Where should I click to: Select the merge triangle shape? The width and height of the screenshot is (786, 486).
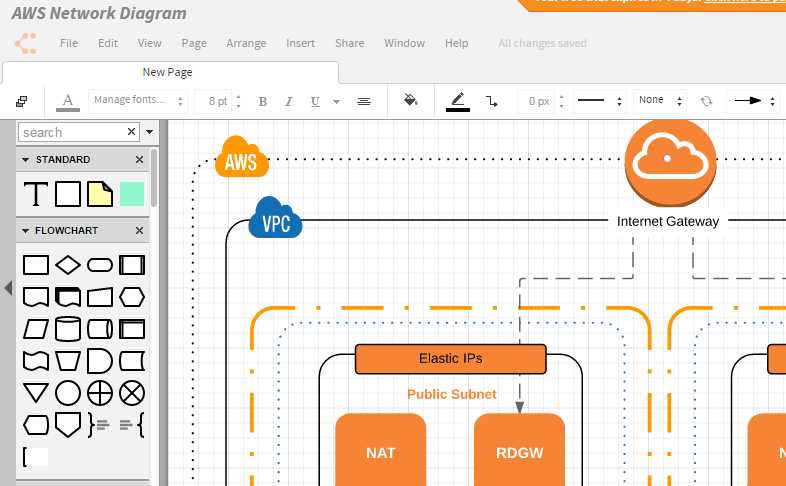[x=36, y=393]
